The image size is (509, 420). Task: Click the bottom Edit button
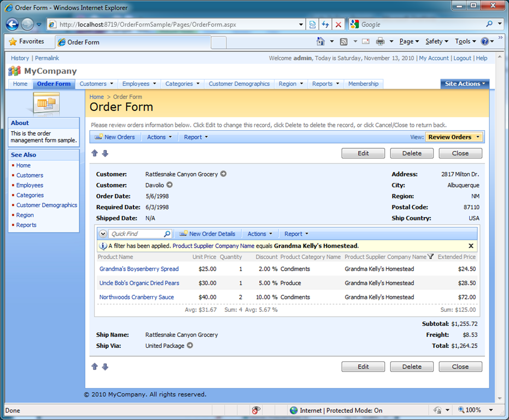tap(363, 367)
